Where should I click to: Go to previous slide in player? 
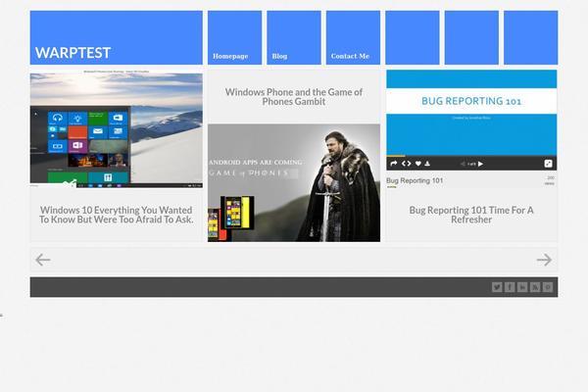pyautogui.click(x=463, y=164)
